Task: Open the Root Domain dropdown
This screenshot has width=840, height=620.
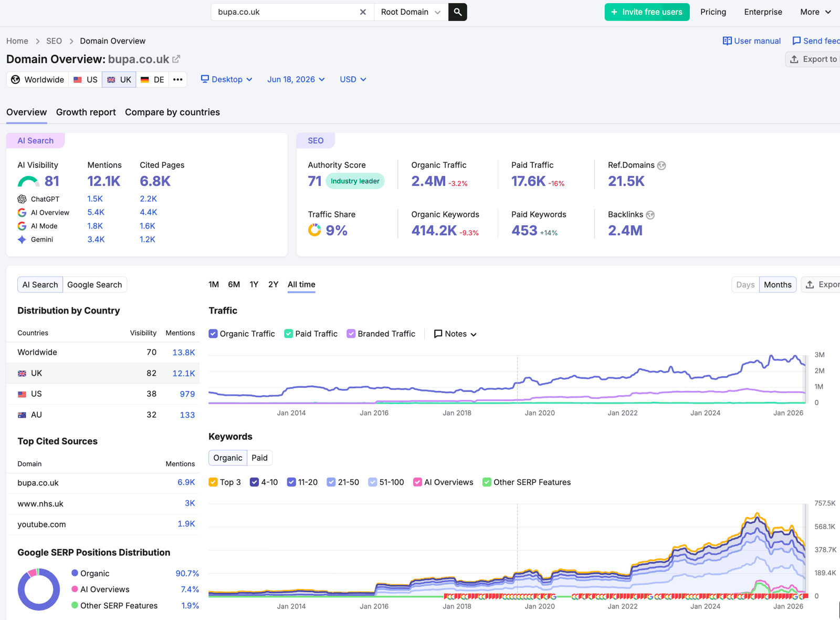Action: [x=411, y=12]
